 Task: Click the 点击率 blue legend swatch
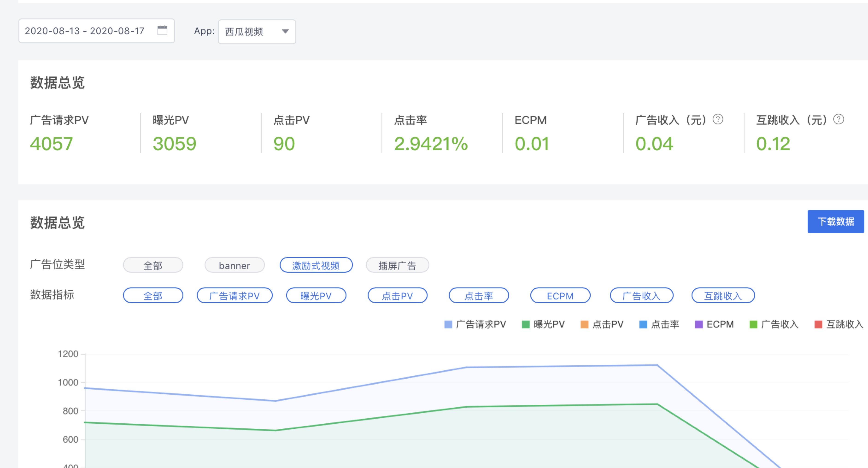coord(643,325)
